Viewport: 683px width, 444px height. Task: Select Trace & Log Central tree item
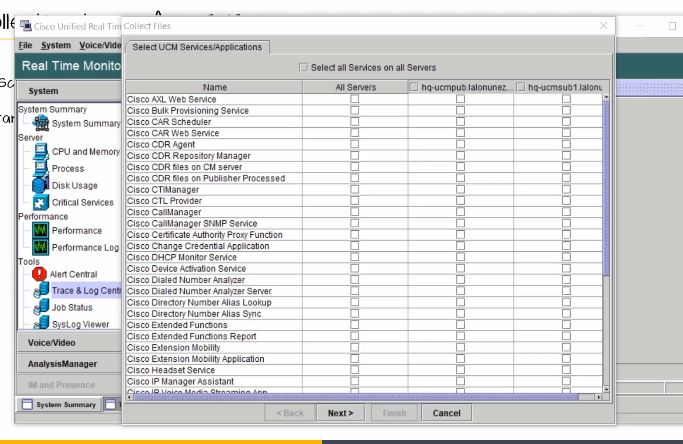click(x=86, y=290)
